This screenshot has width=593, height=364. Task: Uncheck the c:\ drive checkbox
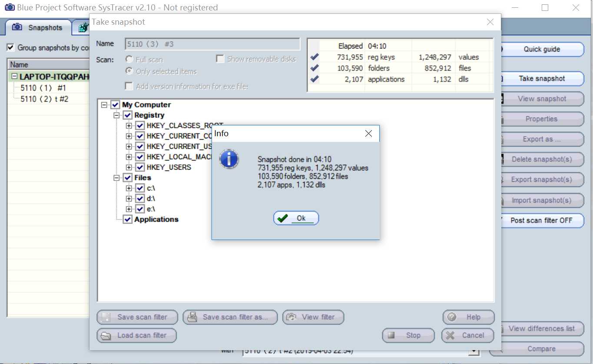[x=140, y=188]
